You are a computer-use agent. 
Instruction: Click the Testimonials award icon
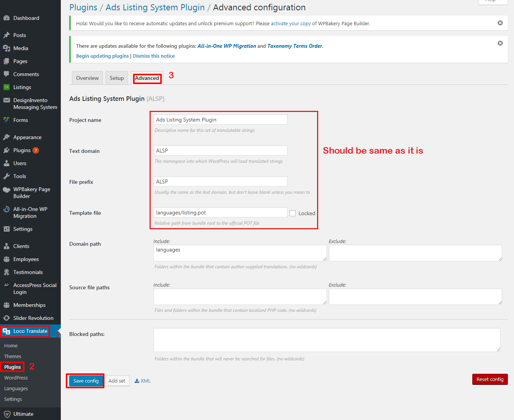[x=7, y=272]
